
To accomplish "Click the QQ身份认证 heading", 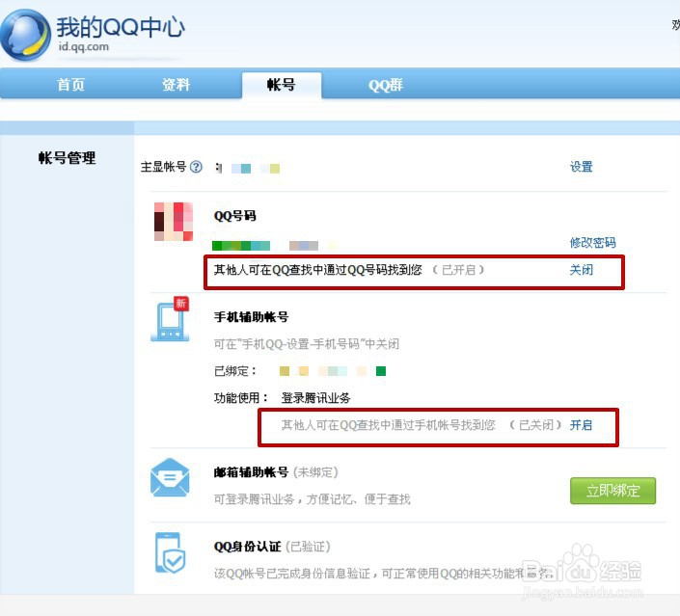I will click(x=247, y=547).
